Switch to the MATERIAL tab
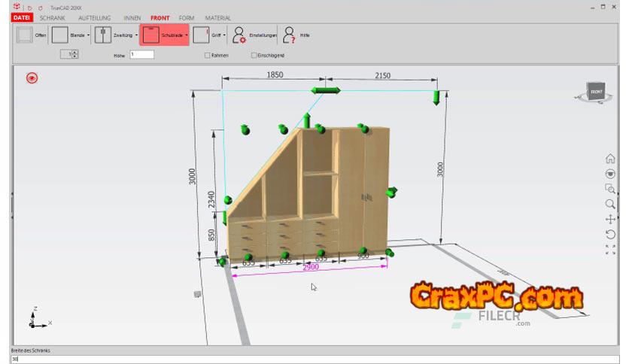Image resolution: width=629 pixels, height=364 pixels. coord(217,17)
